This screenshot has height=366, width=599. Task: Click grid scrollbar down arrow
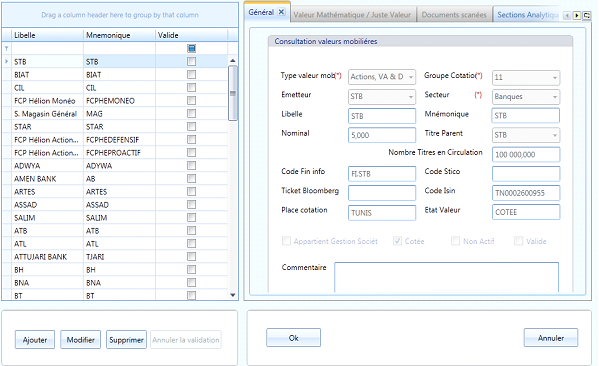tap(233, 295)
